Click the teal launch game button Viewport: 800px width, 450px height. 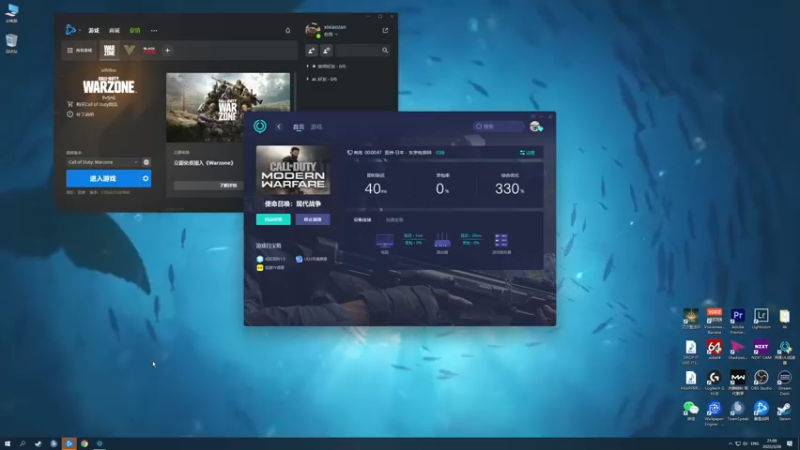273,219
